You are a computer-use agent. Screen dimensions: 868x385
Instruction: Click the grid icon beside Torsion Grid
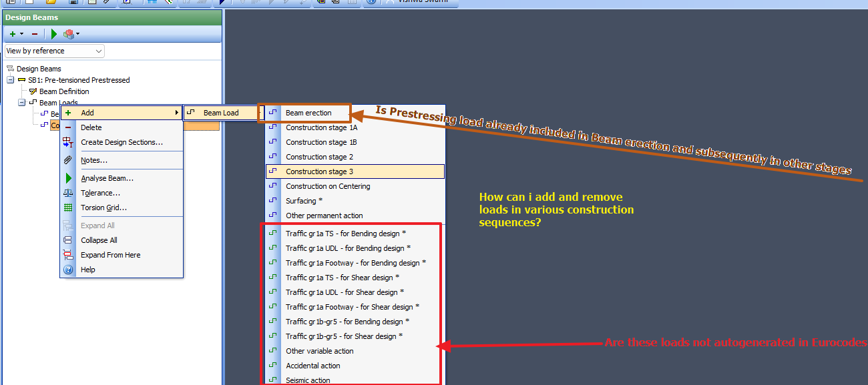(67, 208)
